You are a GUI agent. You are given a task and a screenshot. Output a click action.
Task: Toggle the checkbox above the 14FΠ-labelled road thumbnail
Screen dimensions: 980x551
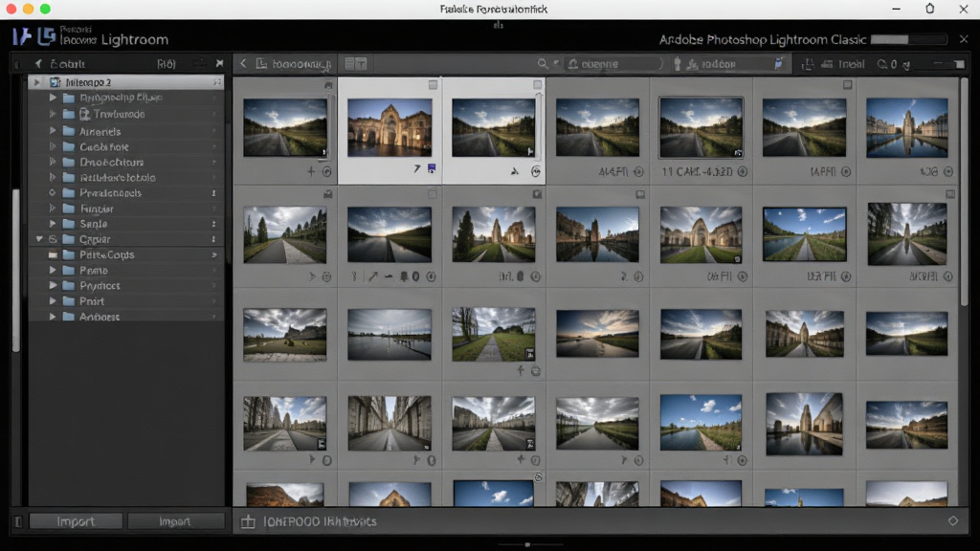pyautogui.click(x=848, y=84)
